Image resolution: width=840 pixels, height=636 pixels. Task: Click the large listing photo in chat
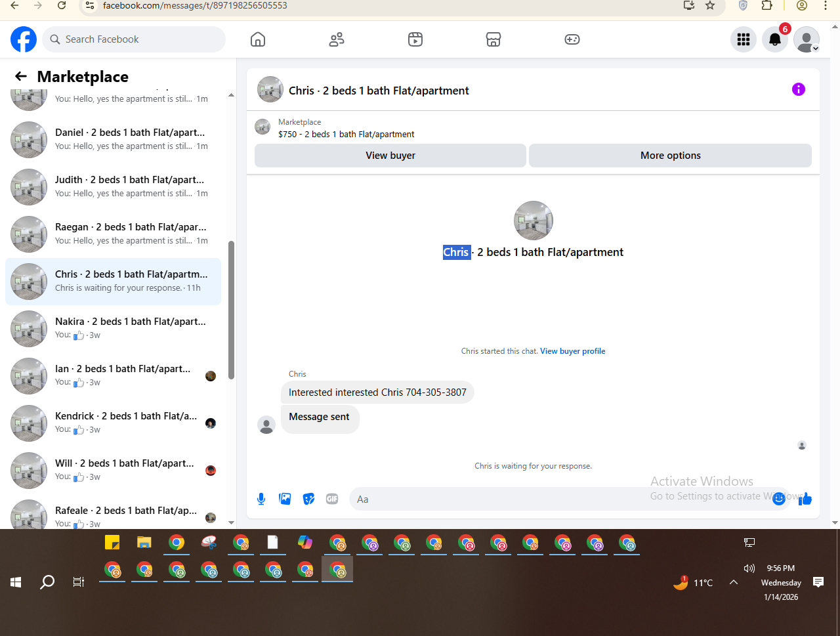coord(534,221)
